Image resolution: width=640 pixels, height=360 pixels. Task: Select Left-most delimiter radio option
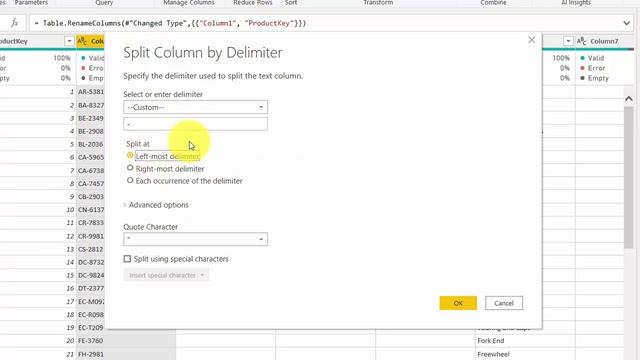(130, 156)
